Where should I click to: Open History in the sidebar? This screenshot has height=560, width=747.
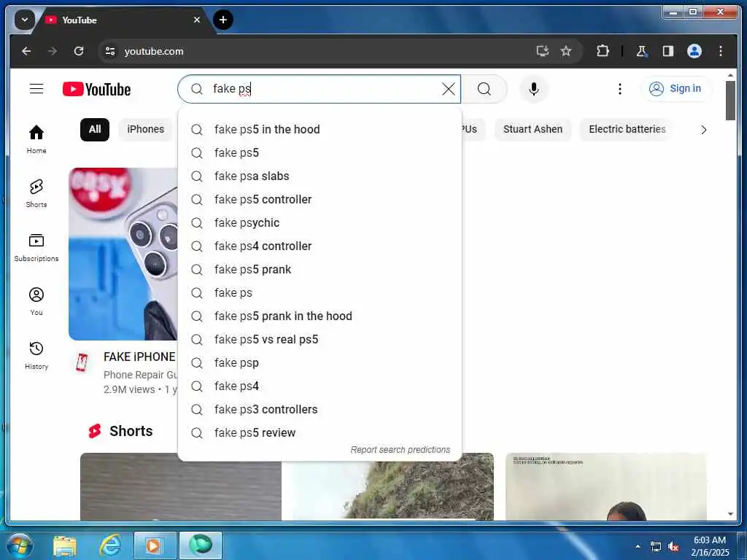pos(36,355)
